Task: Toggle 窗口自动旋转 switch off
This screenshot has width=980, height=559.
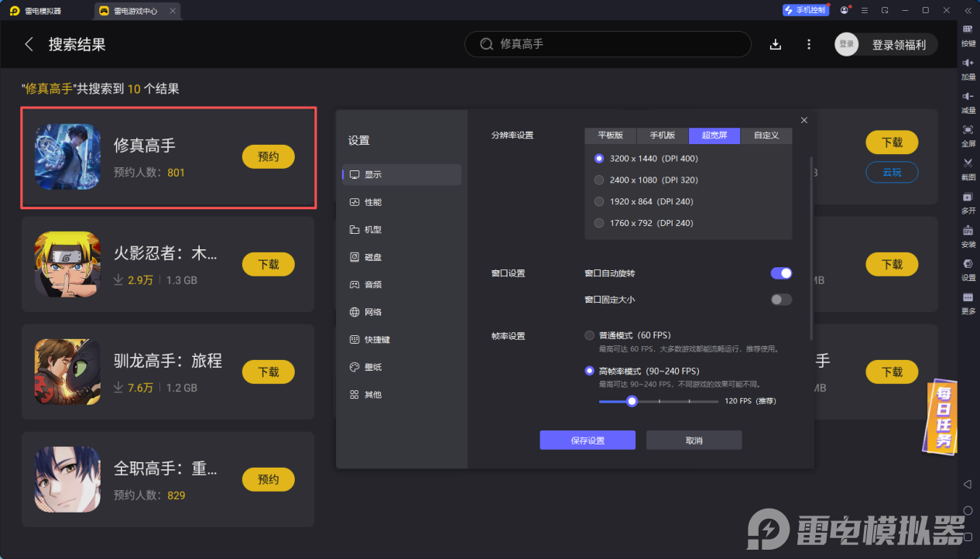Action: (x=781, y=273)
